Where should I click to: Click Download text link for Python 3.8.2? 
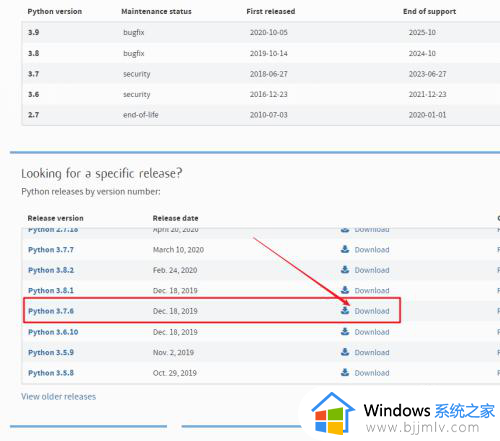(x=372, y=270)
